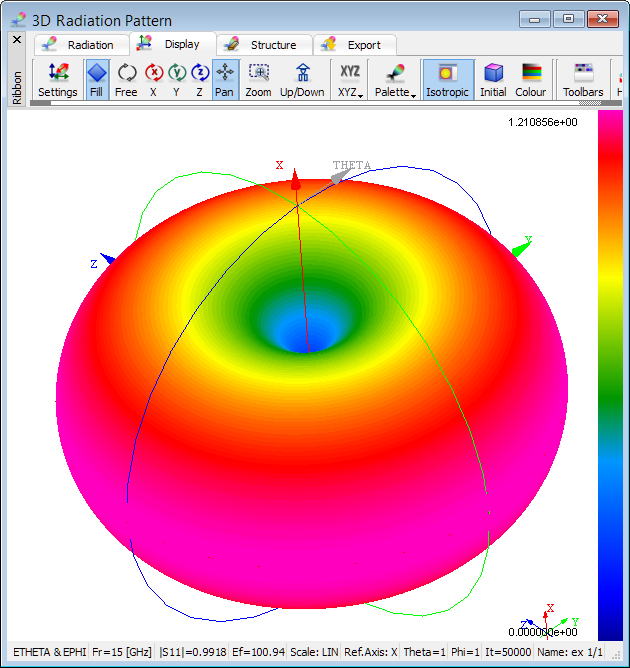Toggle the Pan mode button
The height and width of the screenshot is (668, 630).
pos(225,80)
